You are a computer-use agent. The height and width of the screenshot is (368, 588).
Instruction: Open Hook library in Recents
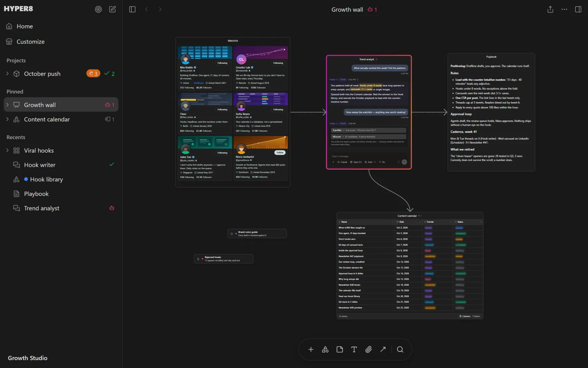click(61, 179)
